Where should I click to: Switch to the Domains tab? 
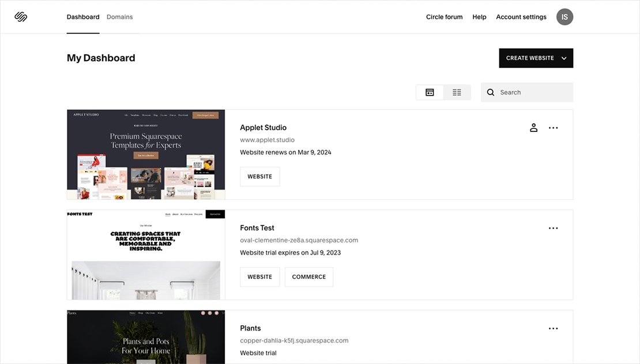point(119,17)
